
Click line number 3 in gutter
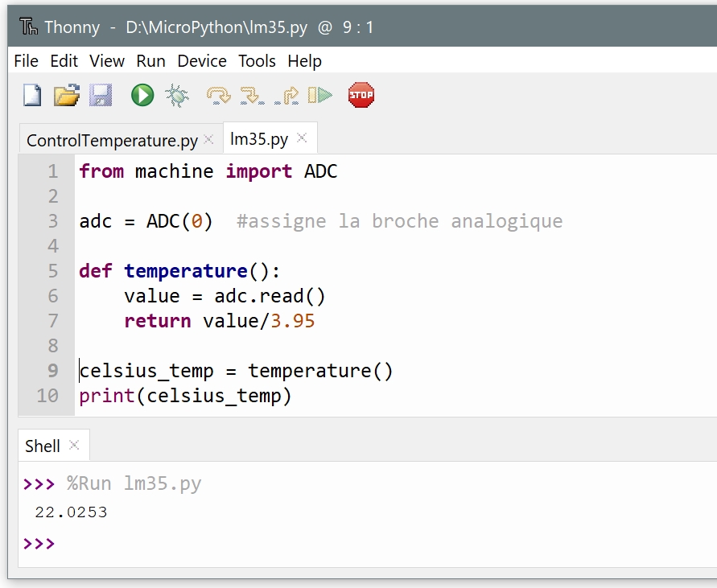53,221
